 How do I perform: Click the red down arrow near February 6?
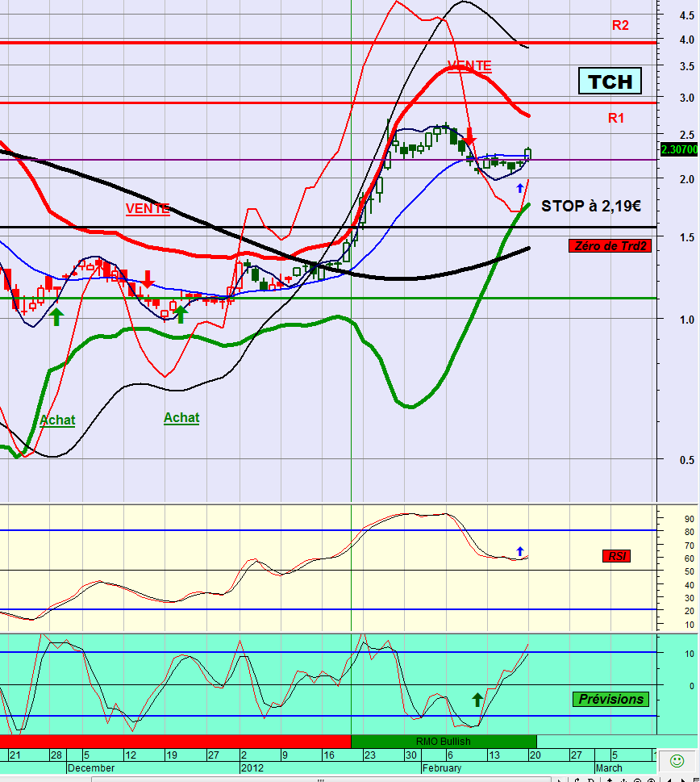point(469,136)
